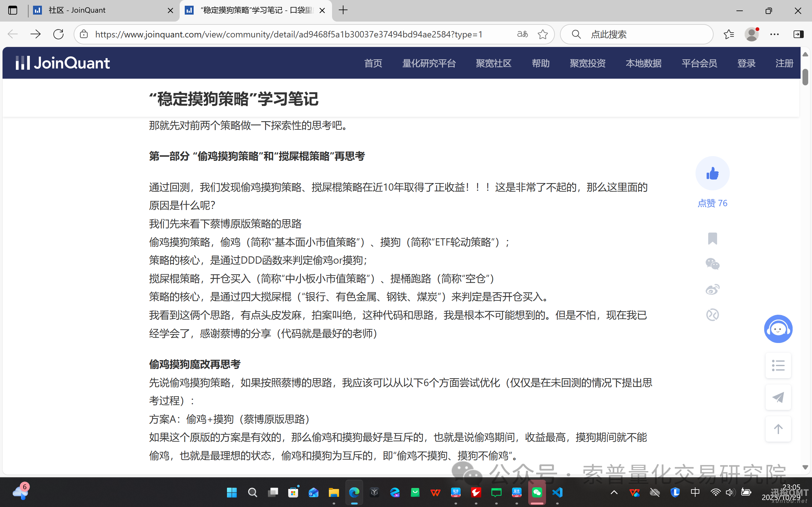
Task: Open the customer service chatbot icon
Action: click(x=778, y=329)
